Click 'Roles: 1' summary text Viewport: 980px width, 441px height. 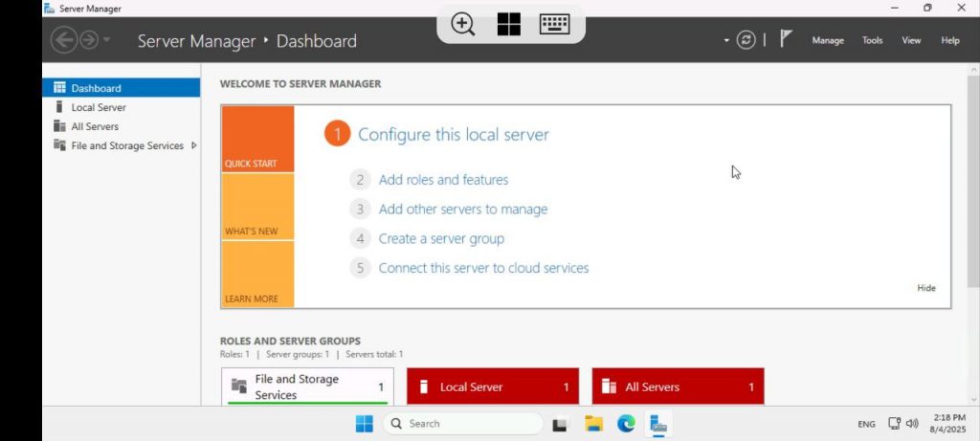point(234,354)
